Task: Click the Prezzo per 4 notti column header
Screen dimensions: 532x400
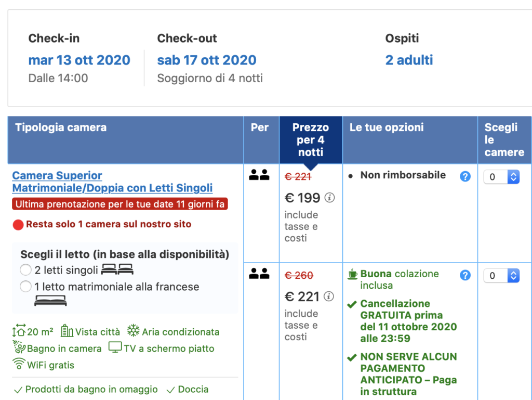Action: [311, 139]
